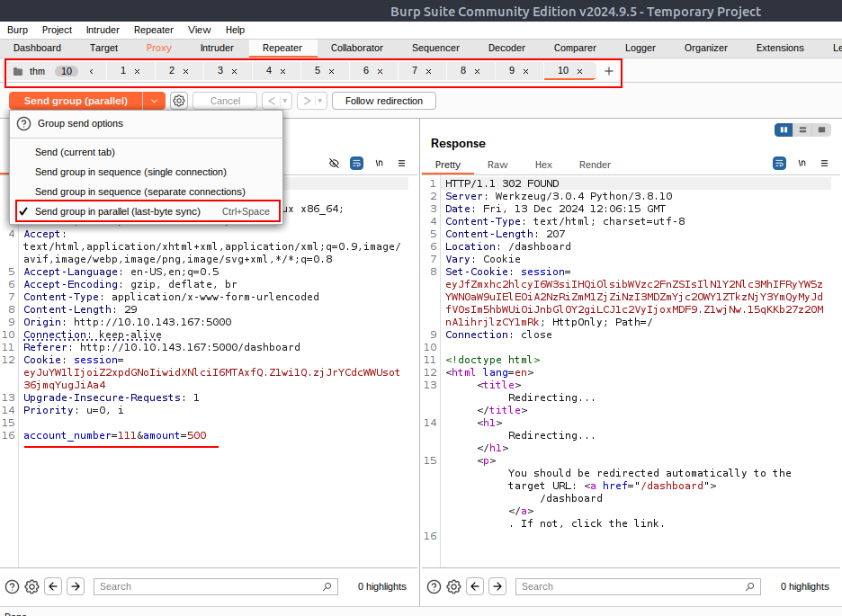The height and width of the screenshot is (616, 842).
Task: Close Repeater tab 4
Action: pos(283,71)
